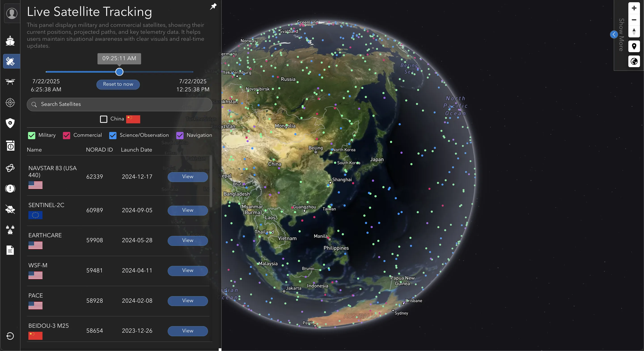View the PACE satellite

coord(188,301)
